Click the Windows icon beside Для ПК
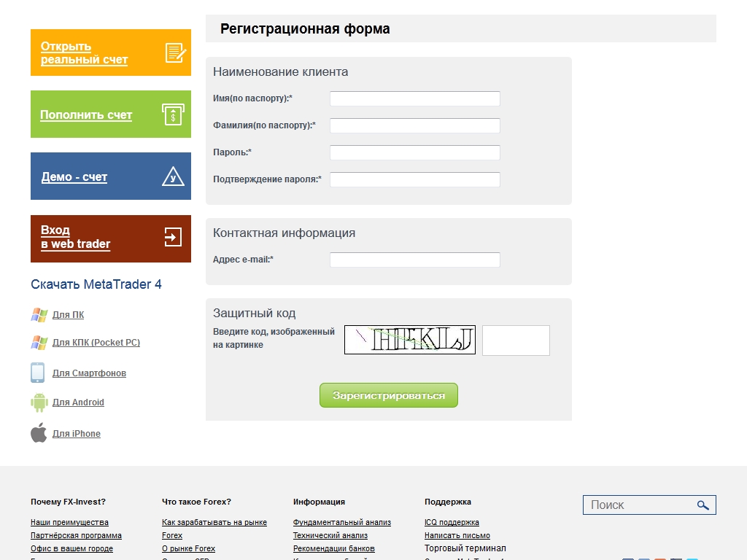This screenshot has height=560, width=747. point(39,315)
